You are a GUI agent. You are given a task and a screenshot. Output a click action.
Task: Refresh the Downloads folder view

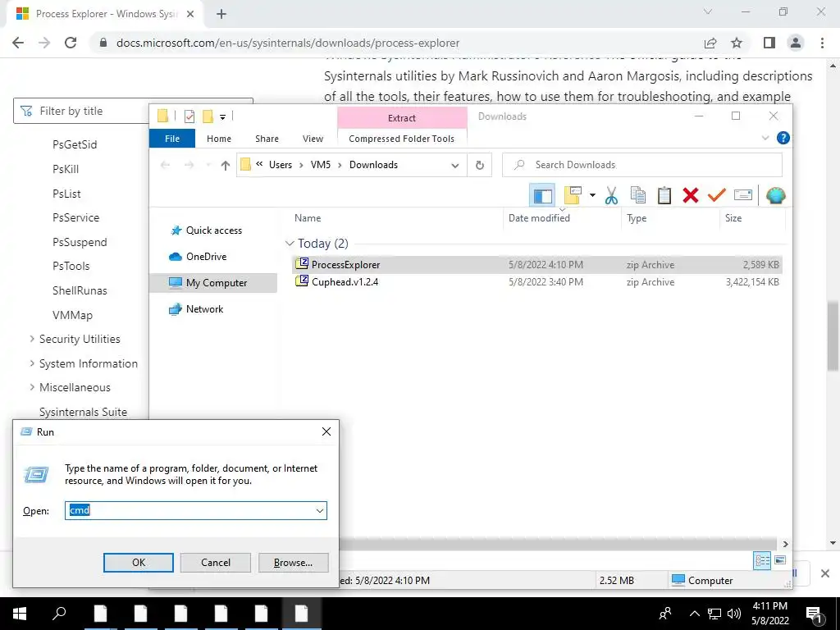pyautogui.click(x=479, y=165)
